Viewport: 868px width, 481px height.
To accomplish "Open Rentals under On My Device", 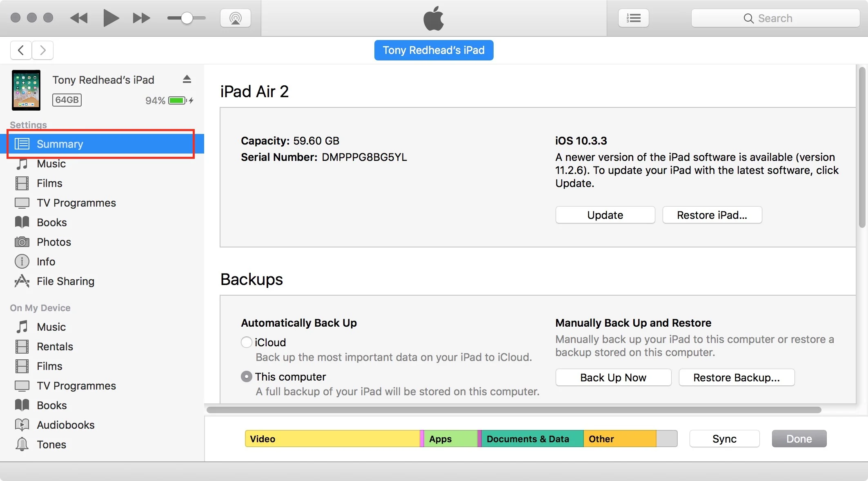I will tap(102, 347).
